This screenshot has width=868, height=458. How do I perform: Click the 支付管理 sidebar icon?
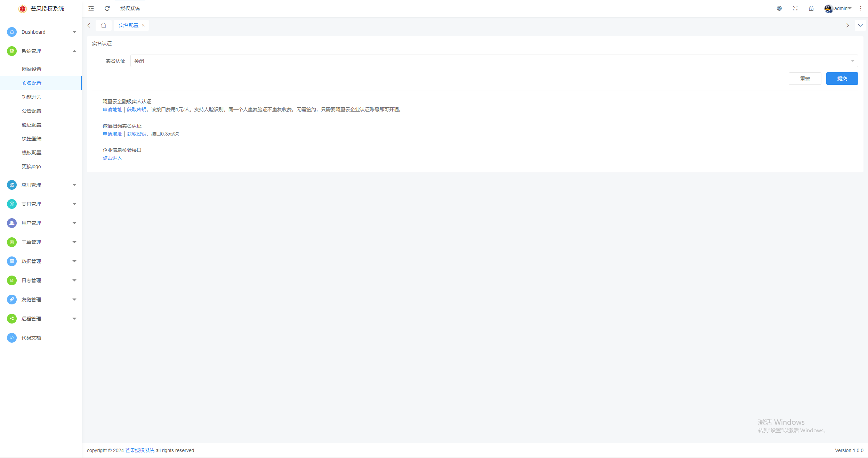click(x=12, y=204)
